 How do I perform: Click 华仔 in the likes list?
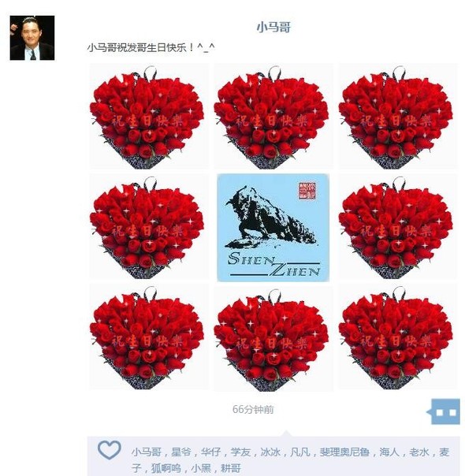point(210,452)
